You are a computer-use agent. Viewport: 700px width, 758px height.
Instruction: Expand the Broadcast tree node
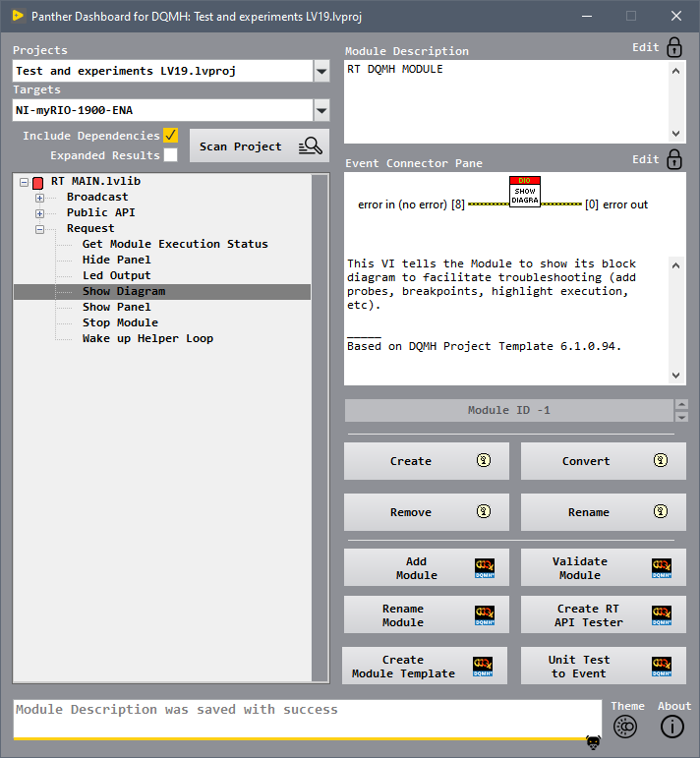coord(39,198)
